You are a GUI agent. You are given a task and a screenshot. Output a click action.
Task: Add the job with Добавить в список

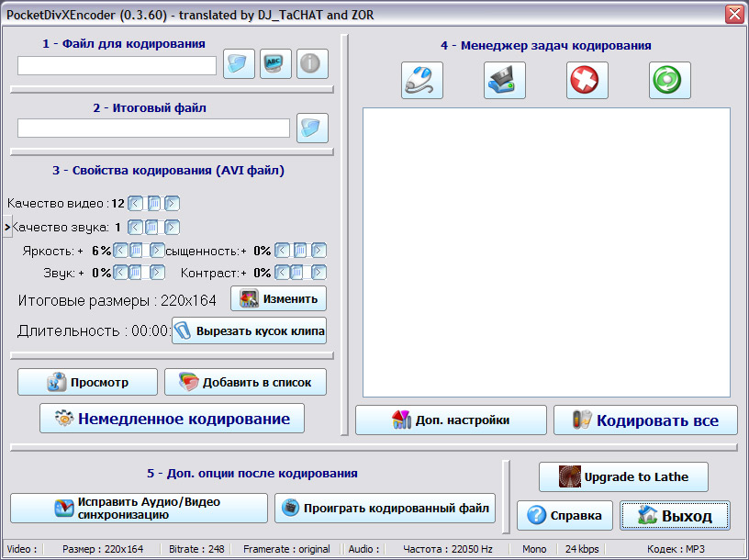tap(245, 382)
